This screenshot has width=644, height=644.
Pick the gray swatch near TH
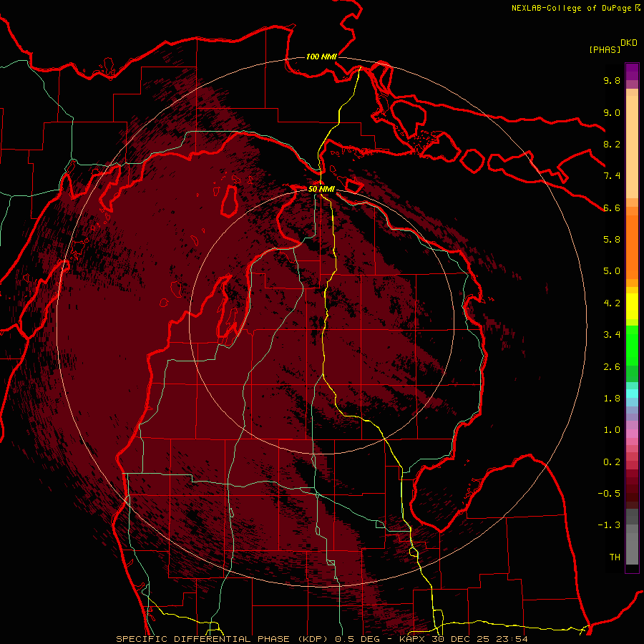click(632, 548)
